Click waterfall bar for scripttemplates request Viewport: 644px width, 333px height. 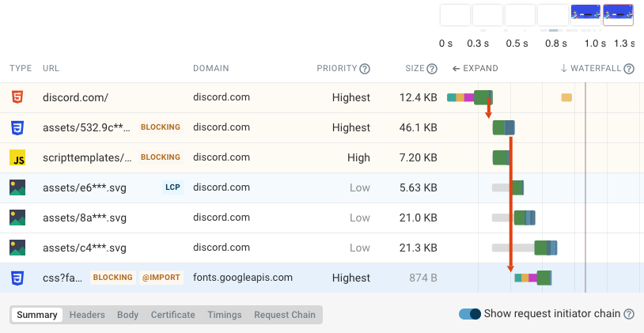pyautogui.click(x=501, y=157)
